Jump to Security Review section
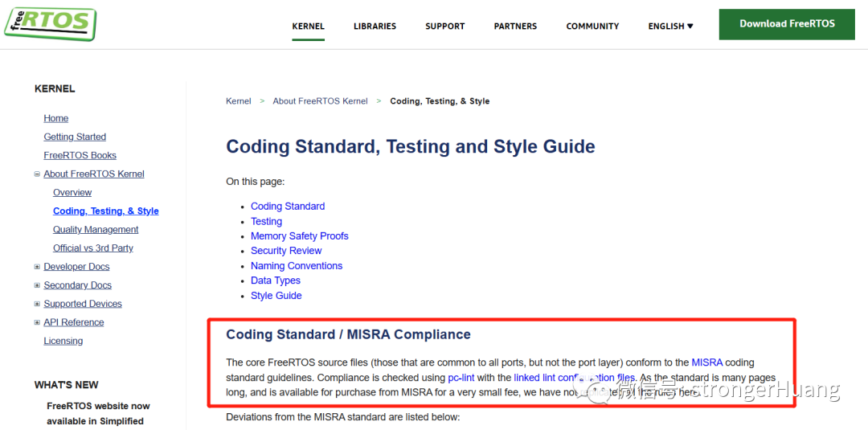The height and width of the screenshot is (430, 868). pyautogui.click(x=286, y=251)
